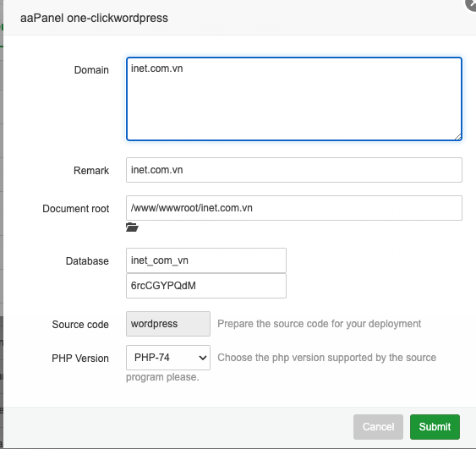
Task: Open the PHP Version dropdown
Action: point(168,358)
